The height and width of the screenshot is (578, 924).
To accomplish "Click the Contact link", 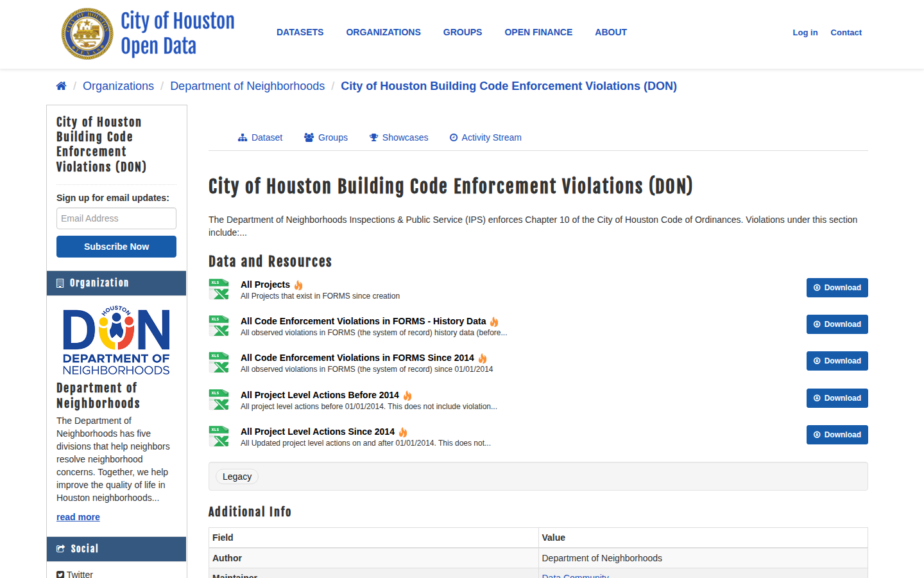I will coord(846,32).
